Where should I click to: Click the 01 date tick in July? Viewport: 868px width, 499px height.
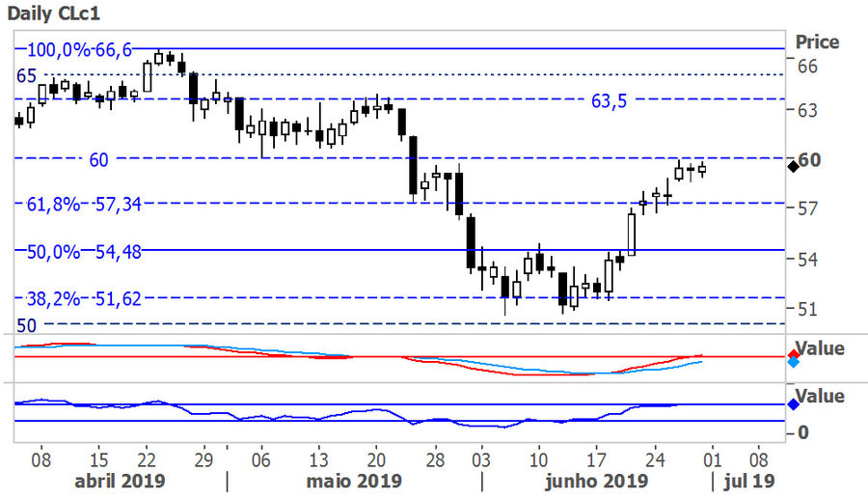click(x=712, y=460)
